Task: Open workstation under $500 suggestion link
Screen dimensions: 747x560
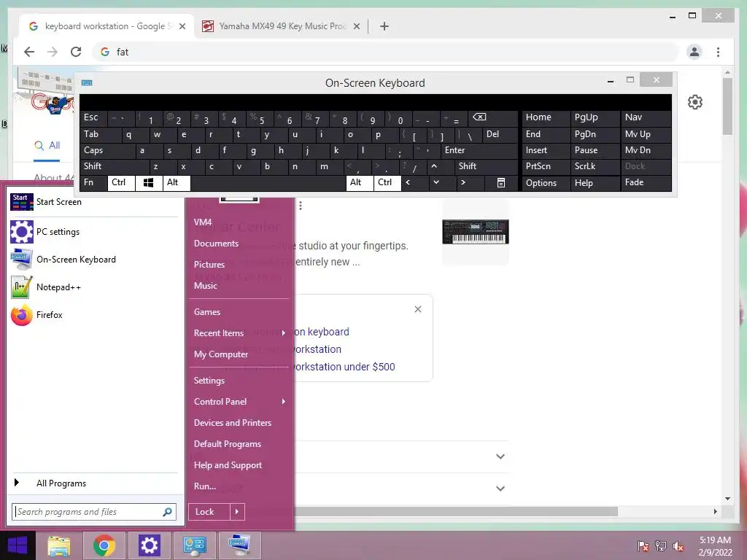Action: point(344,367)
